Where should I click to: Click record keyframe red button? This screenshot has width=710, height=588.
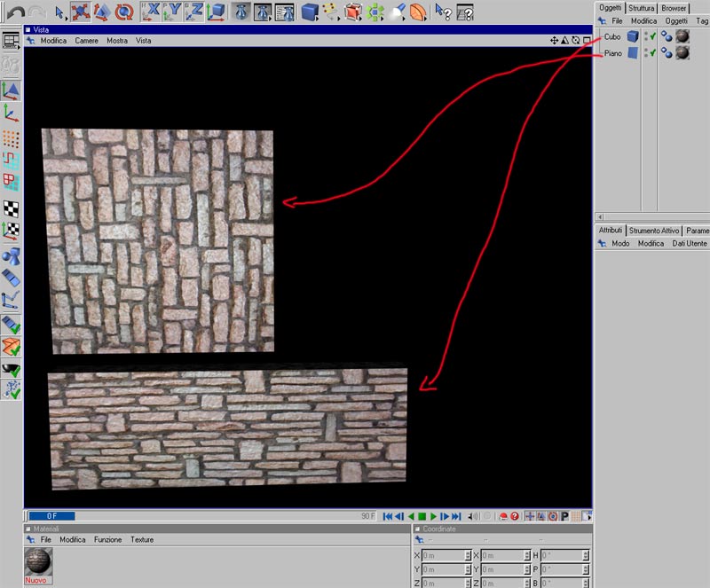[x=502, y=516]
